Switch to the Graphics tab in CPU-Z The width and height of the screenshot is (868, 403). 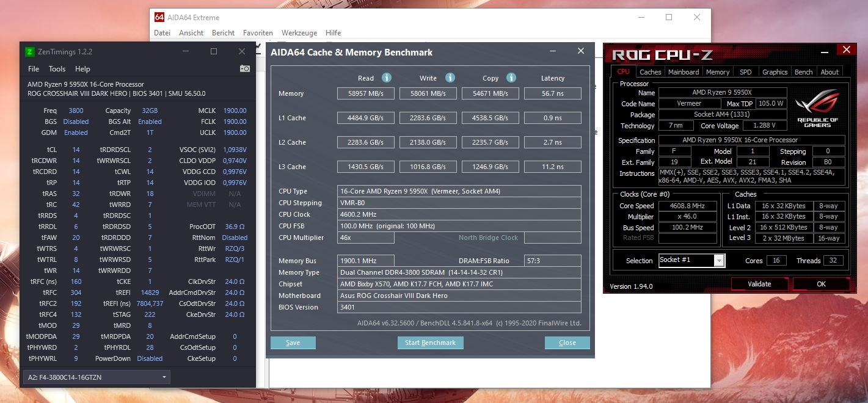coord(775,71)
